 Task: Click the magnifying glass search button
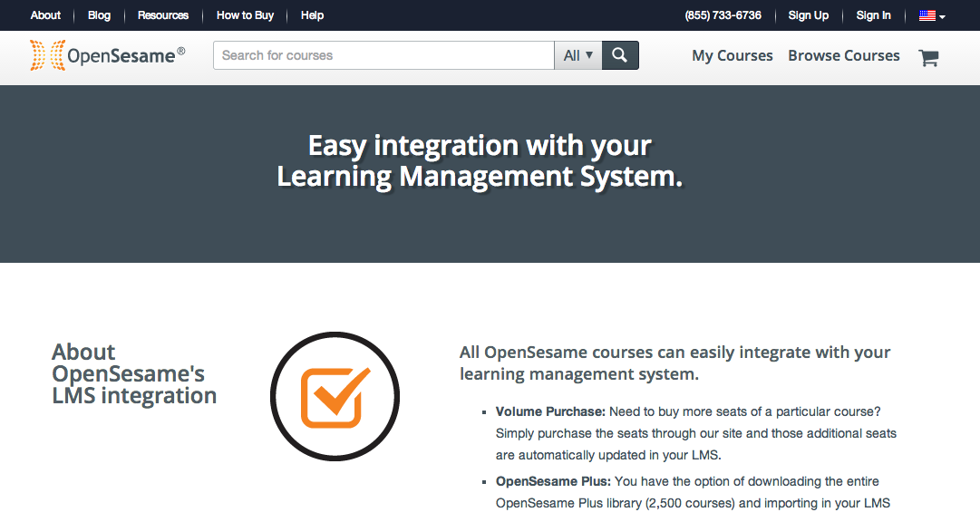620,55
